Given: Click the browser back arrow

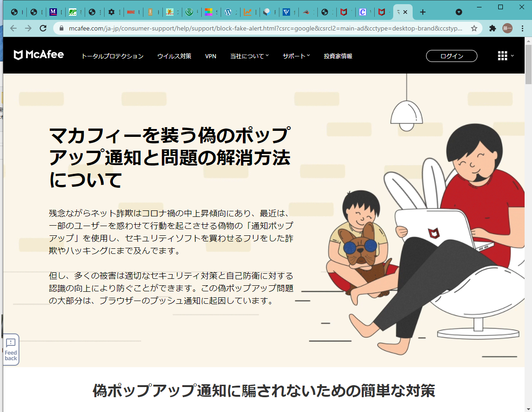Looking at the screenshot, I should coord(13,28).
